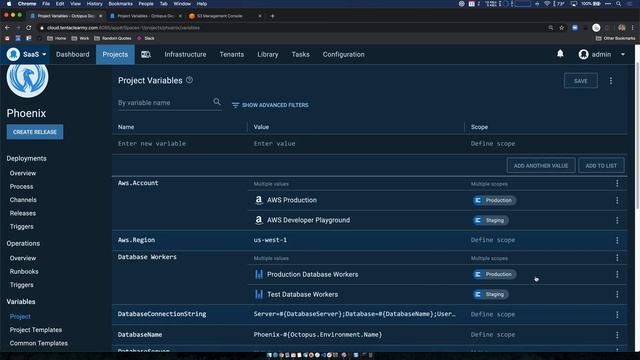Open the Tenants tab

pos(231,54)
